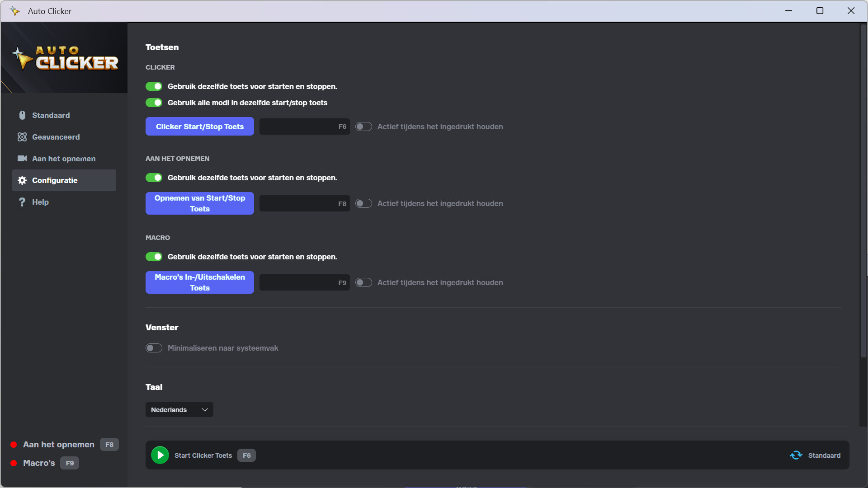
Task: Click 'Clicker Start/Stop Toets' button
Action: click(x=199, y=127)
